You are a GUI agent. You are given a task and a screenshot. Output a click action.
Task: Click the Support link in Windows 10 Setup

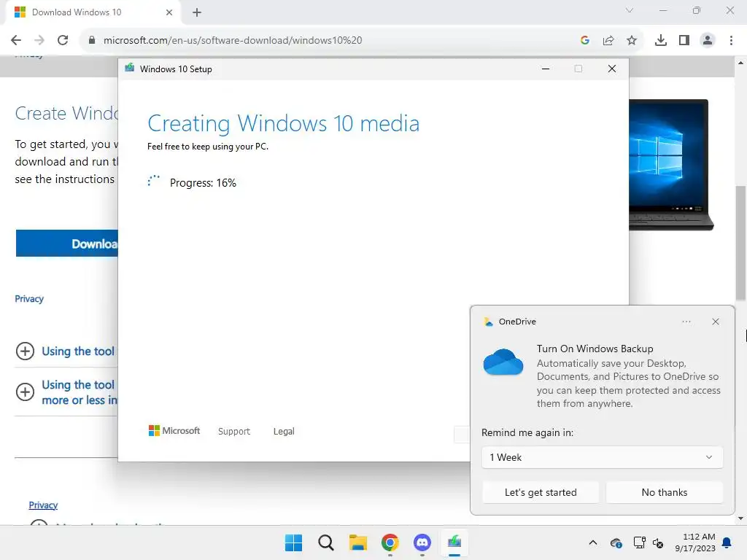coord(234,432)
